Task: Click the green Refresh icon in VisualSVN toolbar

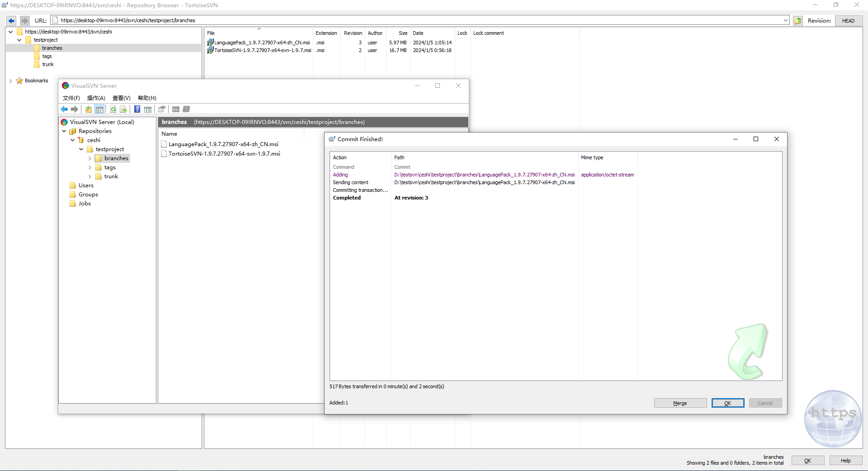Action: tap(113, 109)
